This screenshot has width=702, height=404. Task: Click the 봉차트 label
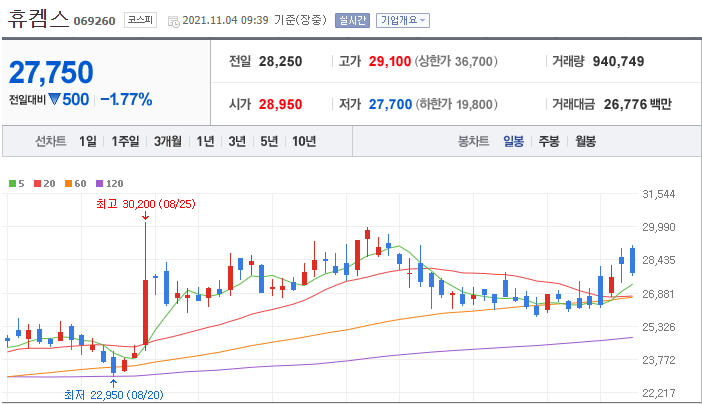point(473,142)
